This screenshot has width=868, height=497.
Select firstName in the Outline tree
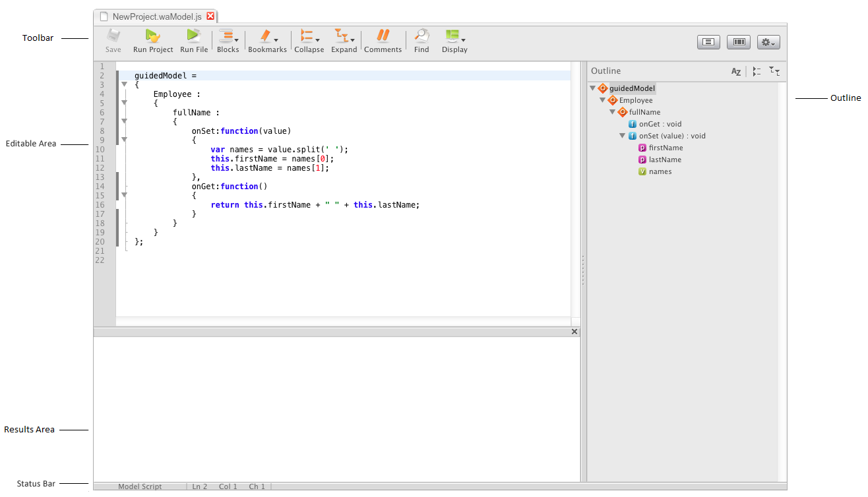pos(666,148)
